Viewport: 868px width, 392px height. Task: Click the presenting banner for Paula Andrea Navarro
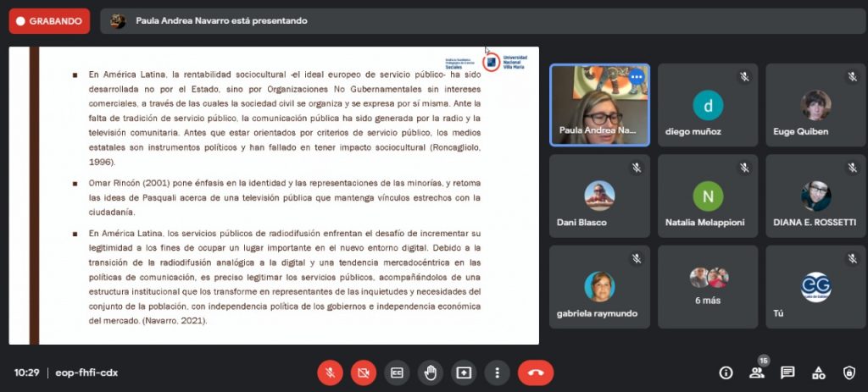click(220, 21)
